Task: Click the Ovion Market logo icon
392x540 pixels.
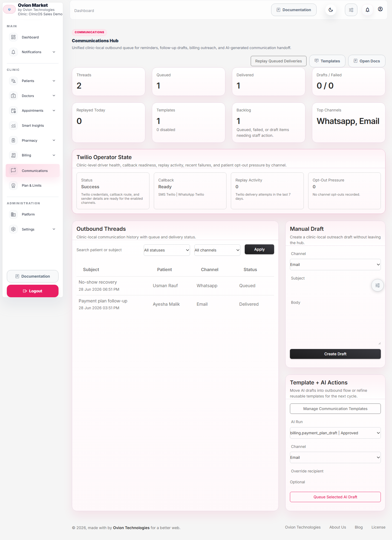Action: (x=10, y=9)
